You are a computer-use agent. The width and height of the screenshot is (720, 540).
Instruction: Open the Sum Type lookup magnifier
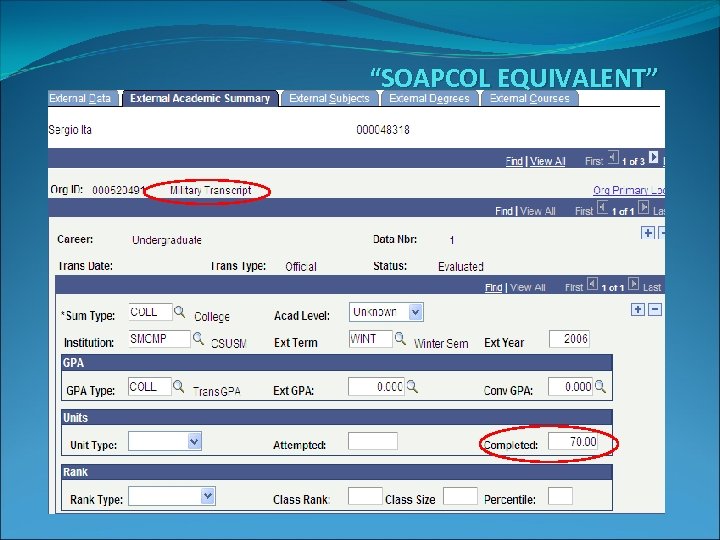tap(180, 312)
